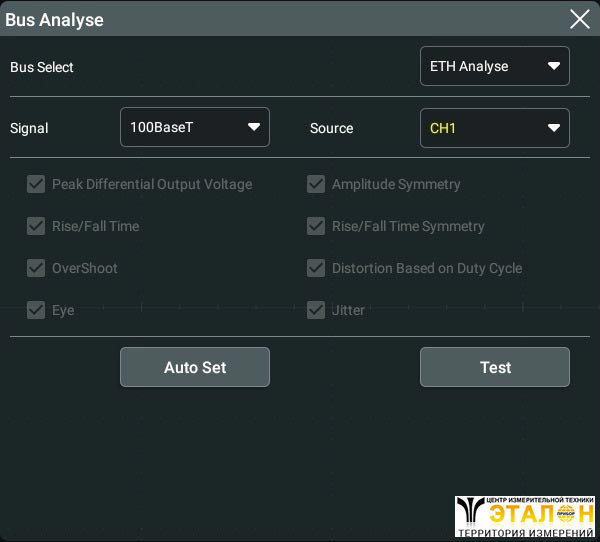Close the Bus Analyse dialog
Image resolution: width=600 pixels, height=542 pixels.
pos(579,19)
